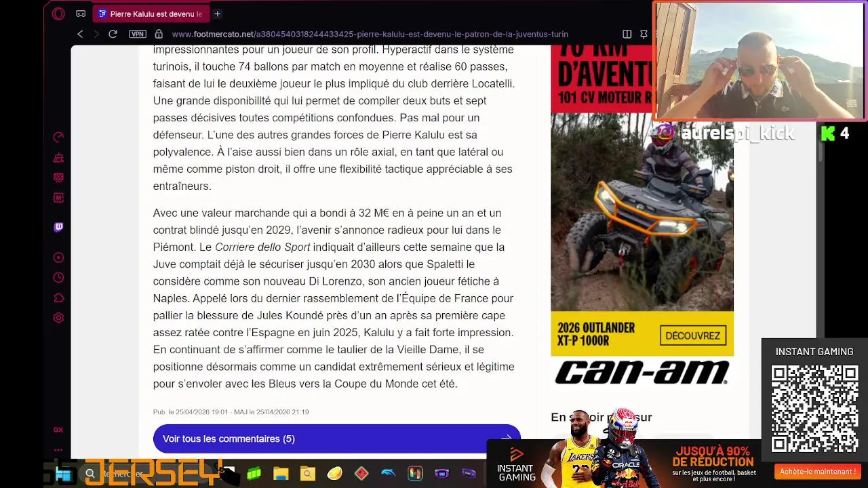View site security lock information
The image size is (868, 488).
[x=159, y=34]
